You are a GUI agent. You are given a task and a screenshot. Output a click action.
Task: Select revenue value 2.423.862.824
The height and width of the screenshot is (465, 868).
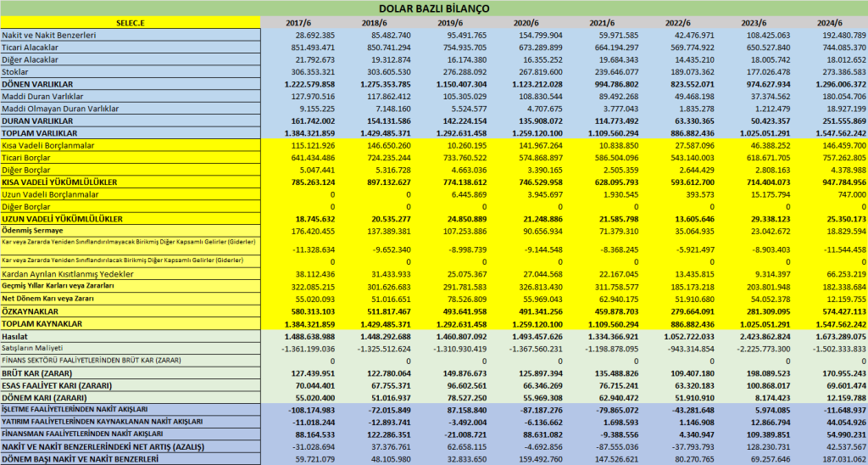tap(762, 336)
